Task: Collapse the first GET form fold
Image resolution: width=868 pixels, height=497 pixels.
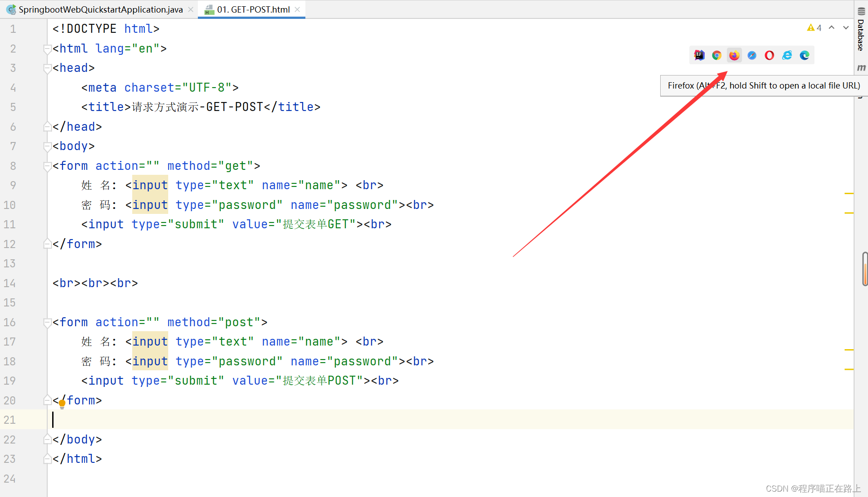Action: 47,166
